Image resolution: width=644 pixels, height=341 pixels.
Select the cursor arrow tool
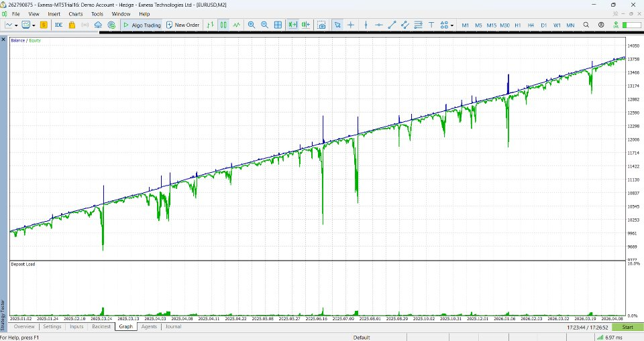click(337, 25)
